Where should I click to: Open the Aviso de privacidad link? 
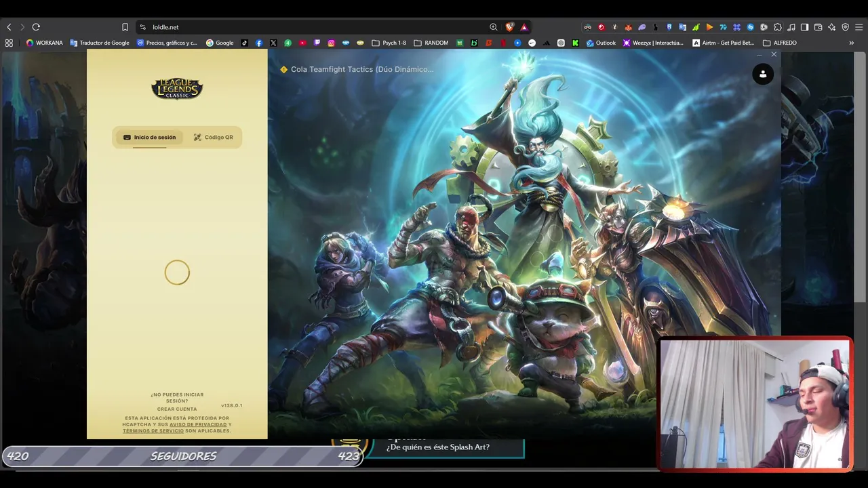198,425
